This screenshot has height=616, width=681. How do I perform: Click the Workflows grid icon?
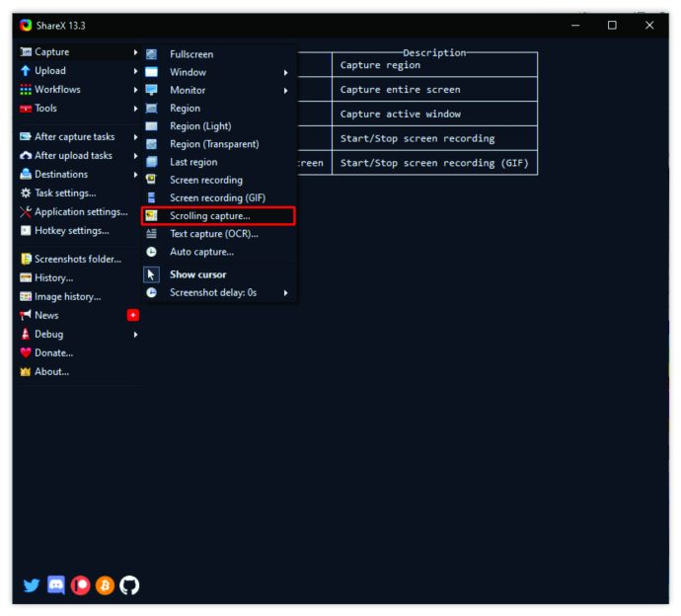click(x=26, y=90)
